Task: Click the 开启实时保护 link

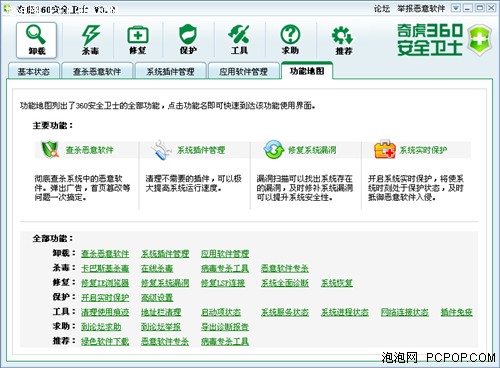Action: point(105,297)
